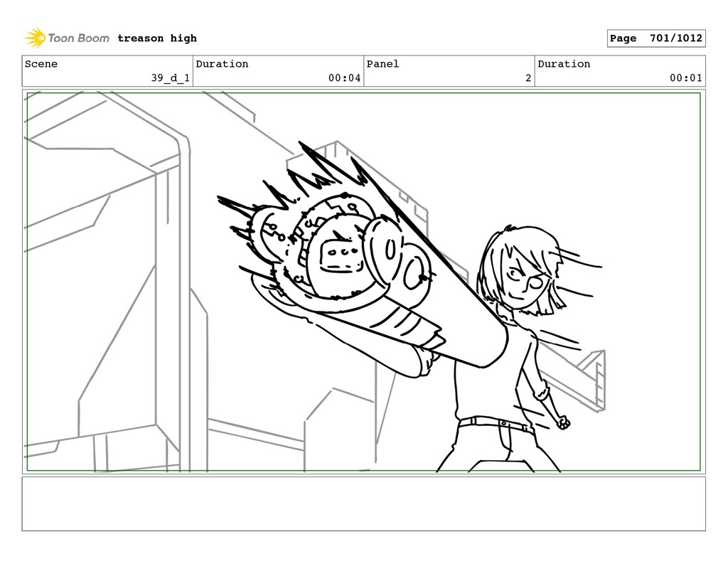Image resolution: width=728 pixels, height=564 pixels.
Task: Select the scene value 39_d_1
Action: (x=171, y=78)
